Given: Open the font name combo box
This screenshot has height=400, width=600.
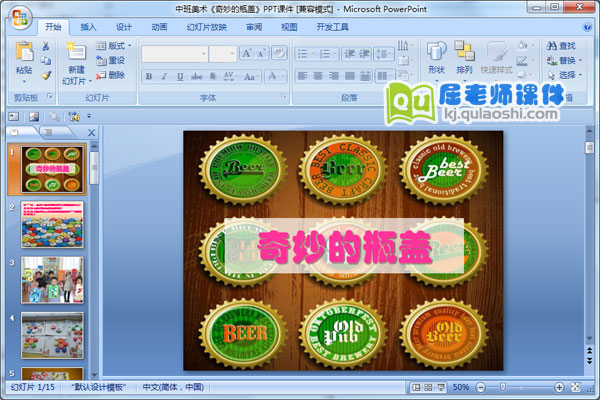Looking at the screenshot, I should pyautogui.click(x=174, y=54).
